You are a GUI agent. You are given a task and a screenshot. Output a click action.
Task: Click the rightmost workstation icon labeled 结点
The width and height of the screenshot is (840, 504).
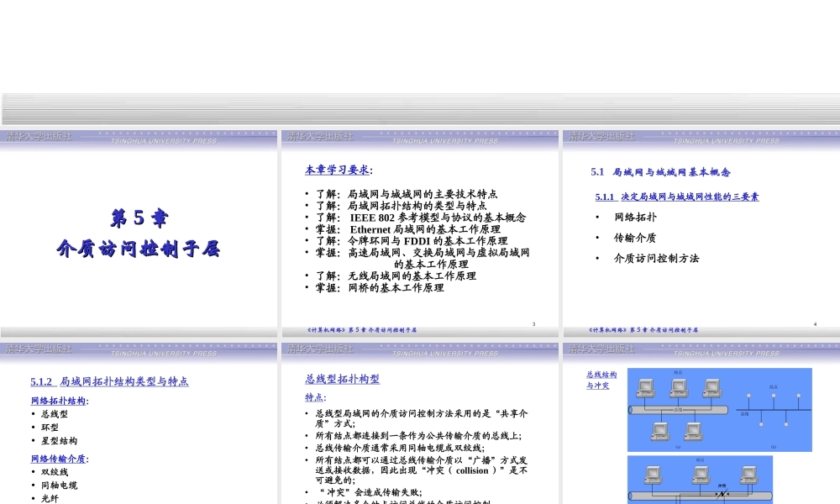point(712,387)
